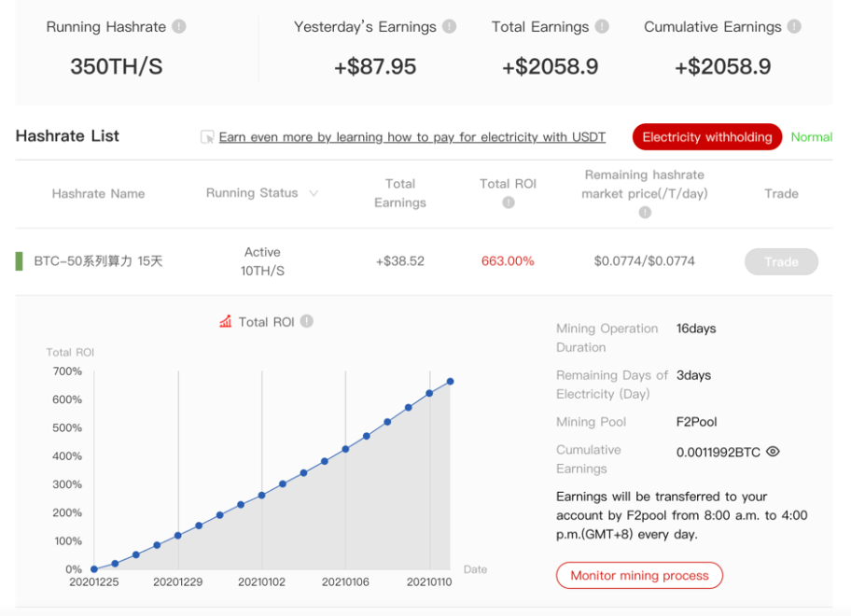Open link about paying electricity with USDT

[412, 137]
